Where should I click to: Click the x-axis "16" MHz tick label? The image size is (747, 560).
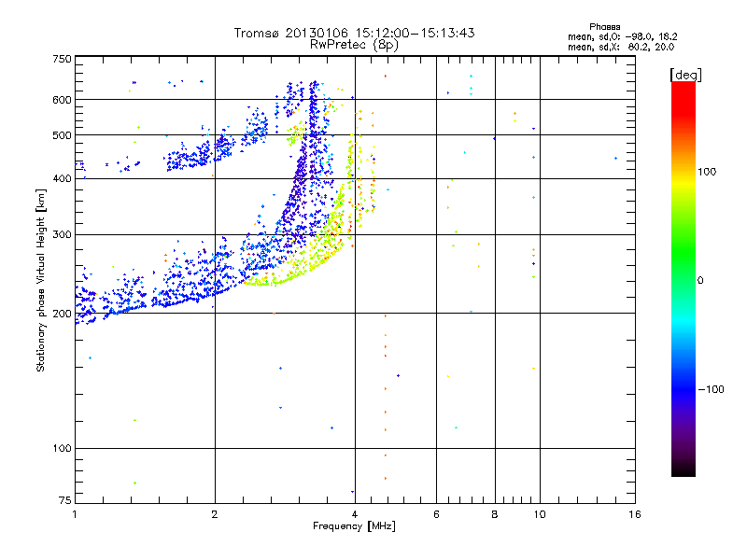coord(635,514)
